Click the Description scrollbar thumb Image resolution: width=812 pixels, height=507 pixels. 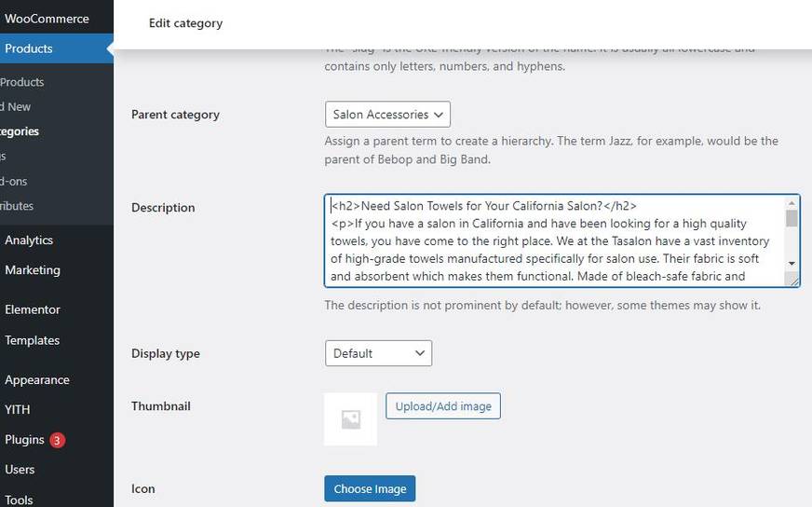click(792, 218)
